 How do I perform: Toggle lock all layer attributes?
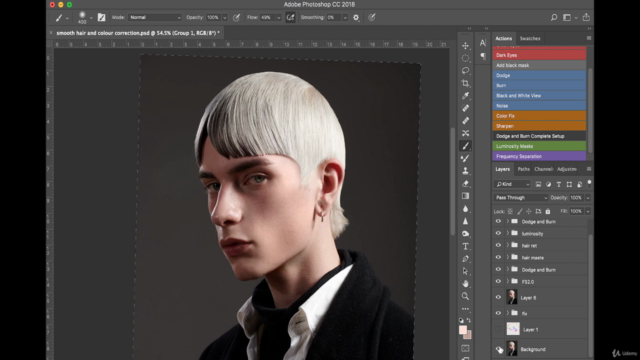(x=548, y=211)
